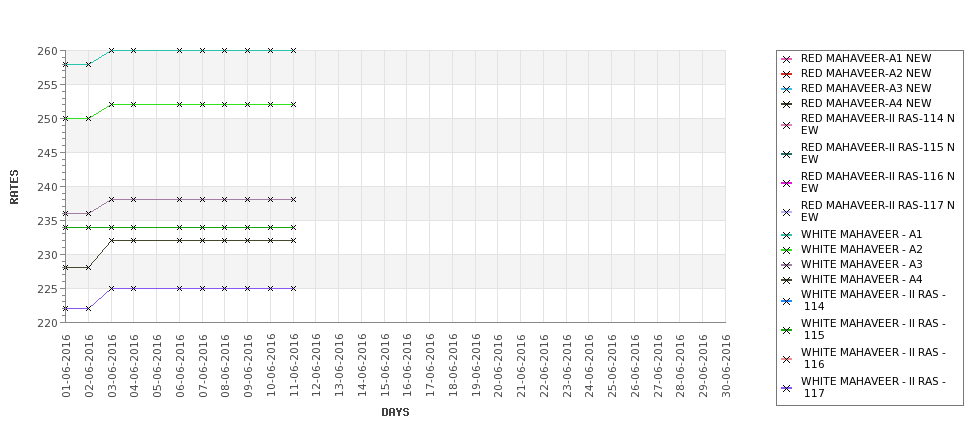Click the 05-06-2016 date label

click(x=157, y=365)
